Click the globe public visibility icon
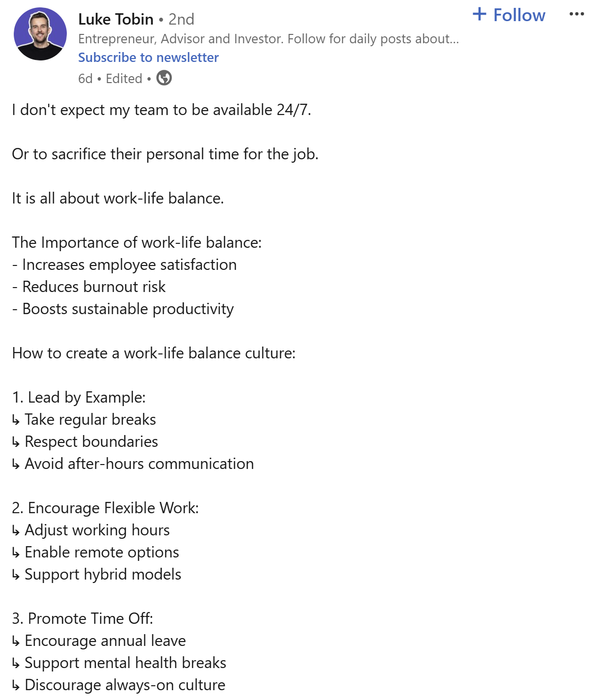The image size is (597, 700). [x=164, y=78]
